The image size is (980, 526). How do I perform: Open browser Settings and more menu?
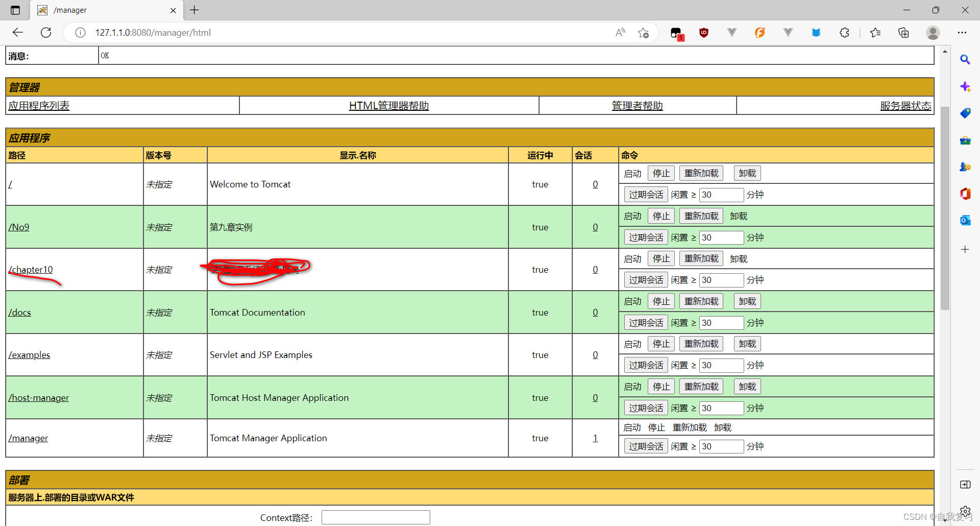(x=962, y=33)
